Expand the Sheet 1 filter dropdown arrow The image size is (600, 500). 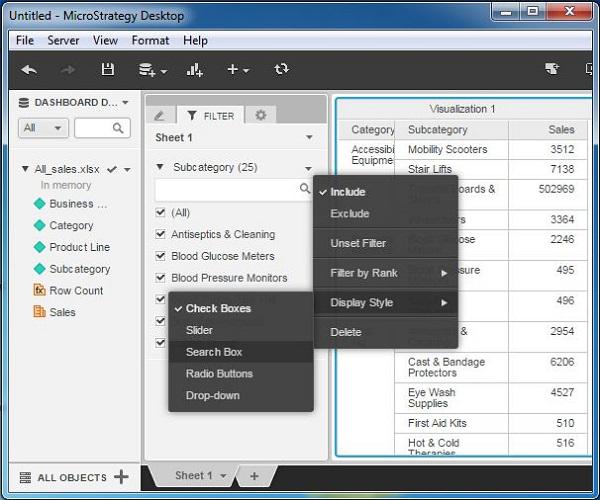pos(309,137)
